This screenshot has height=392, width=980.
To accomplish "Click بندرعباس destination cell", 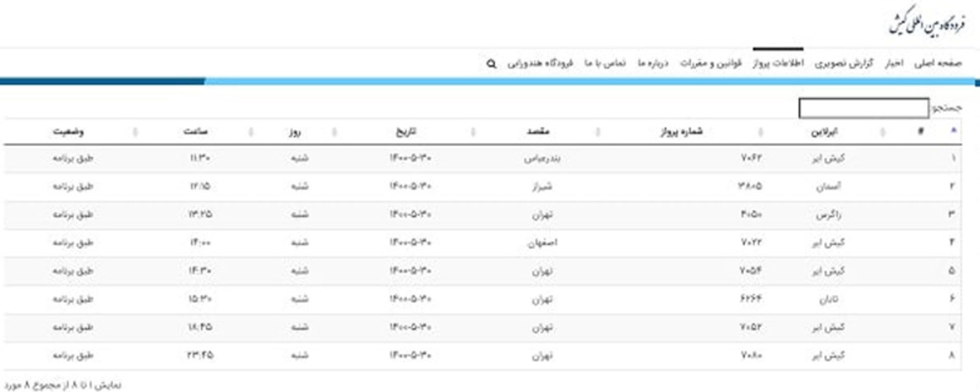I will click(x=542, y=158).
